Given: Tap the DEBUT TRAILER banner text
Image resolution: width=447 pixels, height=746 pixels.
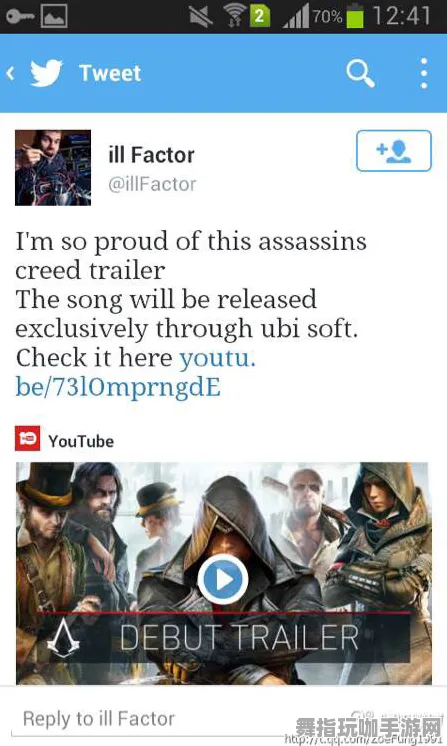Looking at the screenshot, I should [239, 638].
